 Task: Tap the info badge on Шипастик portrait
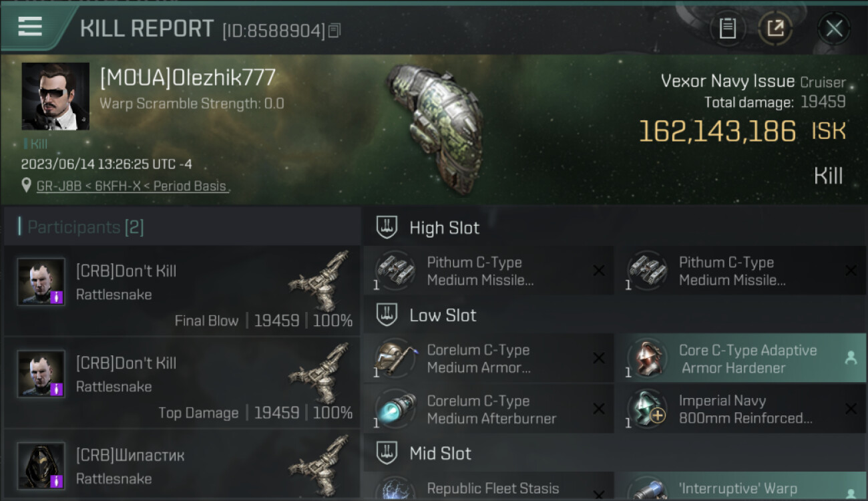[x=57, y=480]
